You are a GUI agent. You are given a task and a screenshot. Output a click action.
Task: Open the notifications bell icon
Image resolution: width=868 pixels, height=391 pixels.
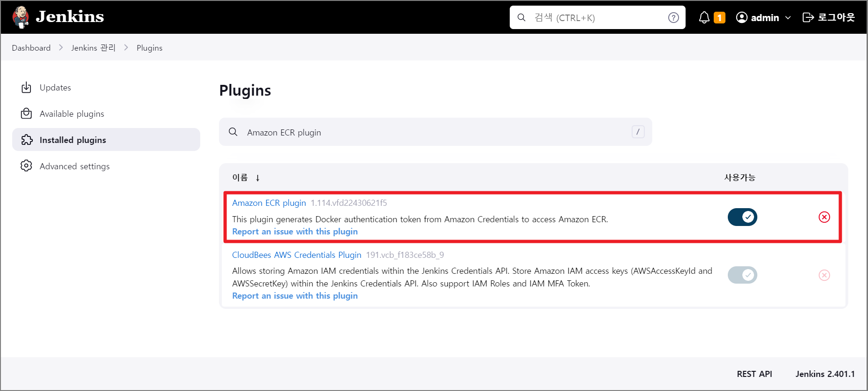tap(704, 17)
